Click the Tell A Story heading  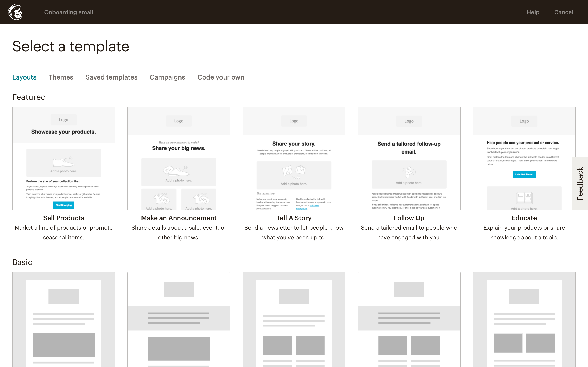[294, 218]
